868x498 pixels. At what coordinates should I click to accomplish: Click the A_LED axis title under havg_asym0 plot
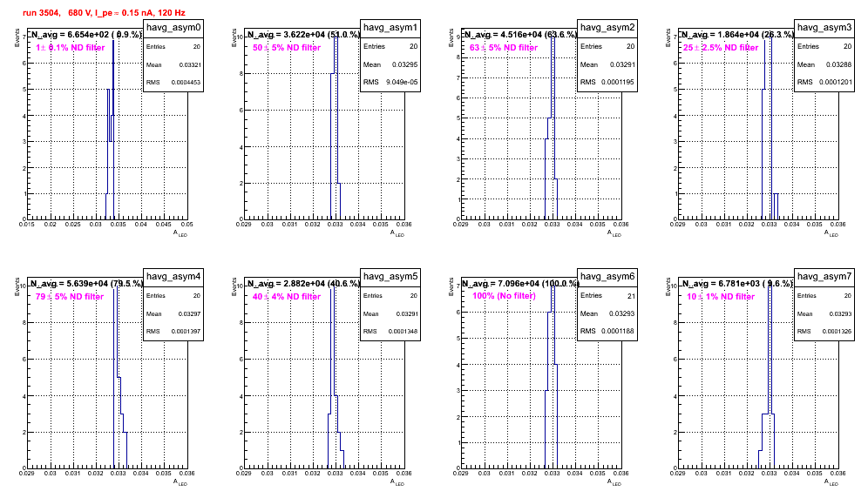(180, 233)
